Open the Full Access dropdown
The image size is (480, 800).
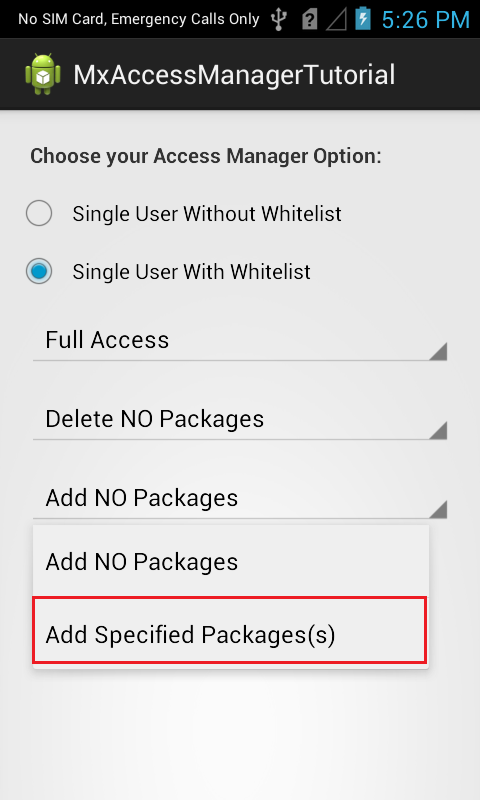tap(240, 341)
